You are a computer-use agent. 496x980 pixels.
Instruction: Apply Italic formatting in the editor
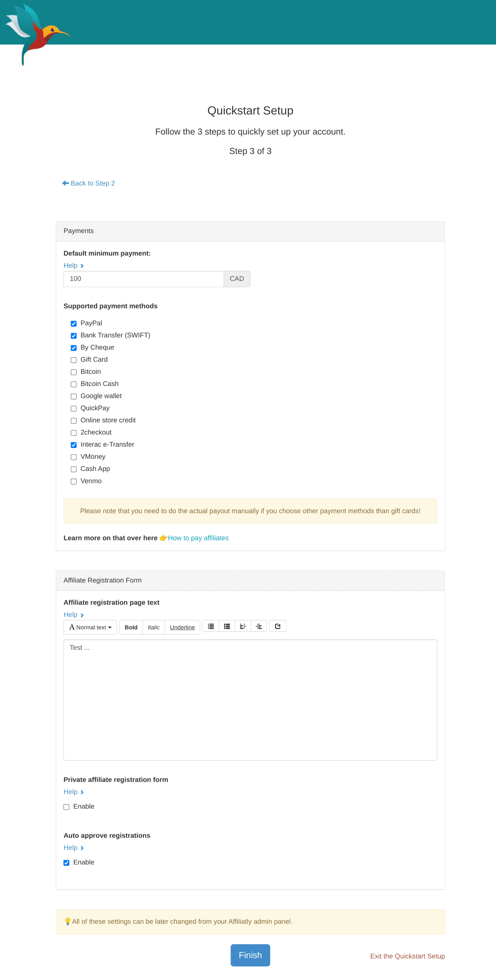[x=153, y=627]
